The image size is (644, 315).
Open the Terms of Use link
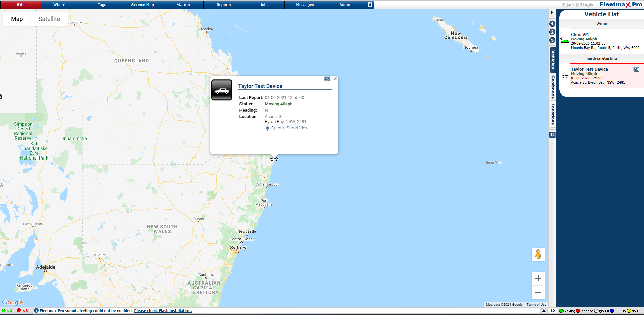[536, 305]
